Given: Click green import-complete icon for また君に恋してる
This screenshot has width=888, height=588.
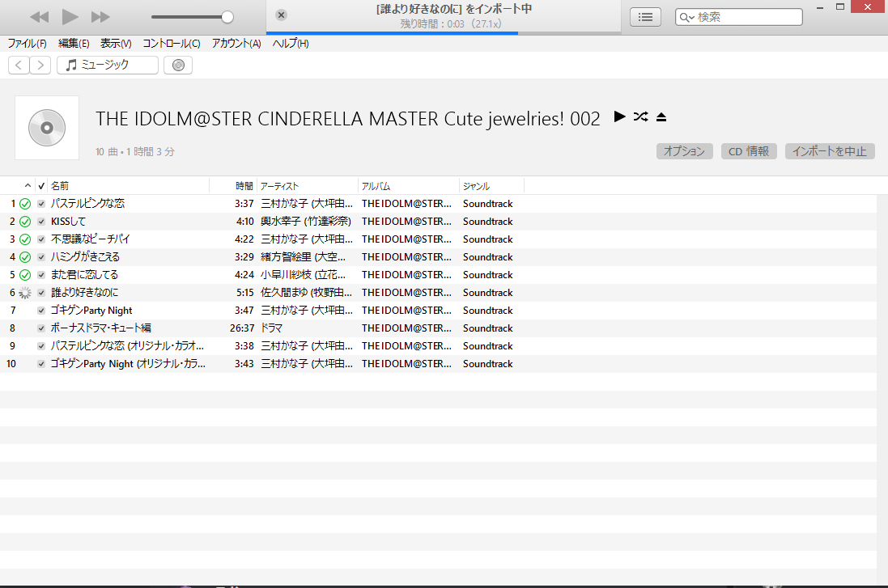Looking at the screenshot, I should (x=25, y=275).
